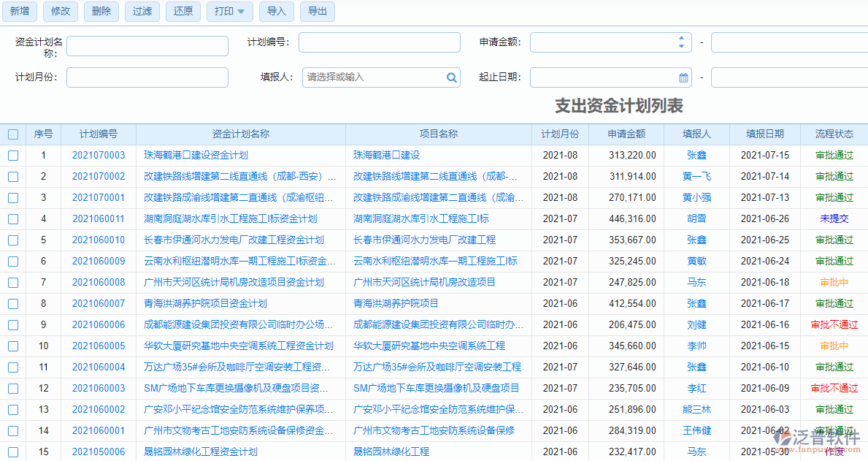Select checkbox for row 7

point(13,283)
